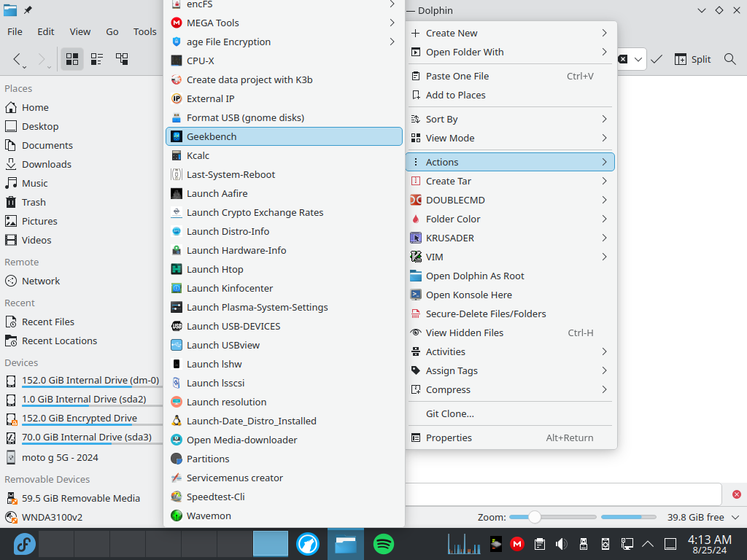
Task: Select moto g 5G - 2024 device
Action: pos(82,458)
